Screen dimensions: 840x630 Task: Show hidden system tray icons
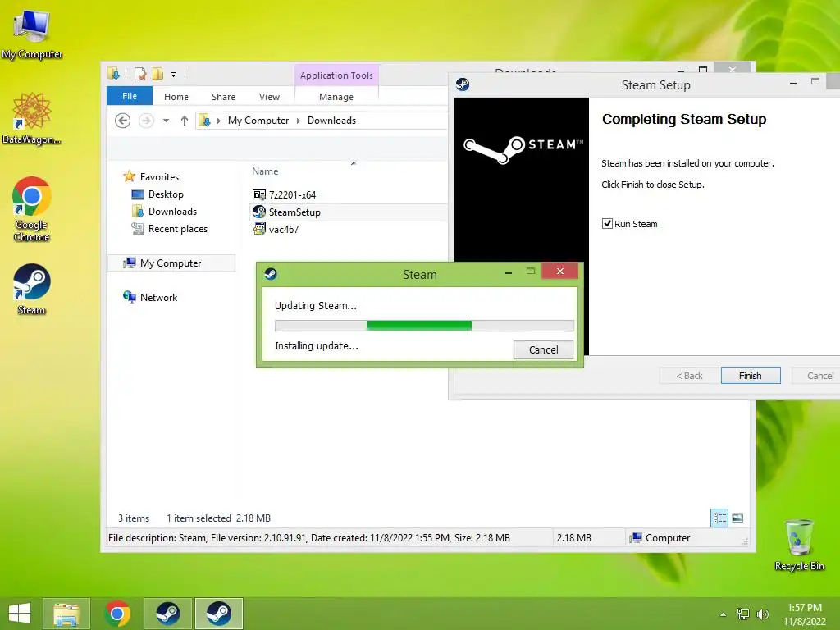tap(724, 614)
